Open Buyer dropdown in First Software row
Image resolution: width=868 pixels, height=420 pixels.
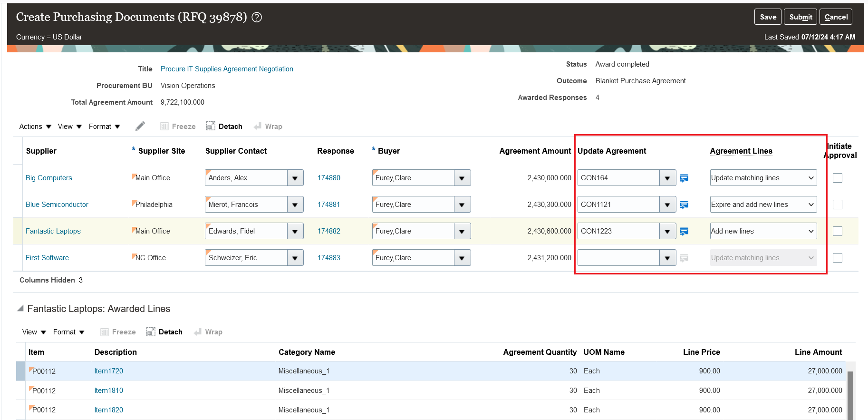click(x=462, y=258)
